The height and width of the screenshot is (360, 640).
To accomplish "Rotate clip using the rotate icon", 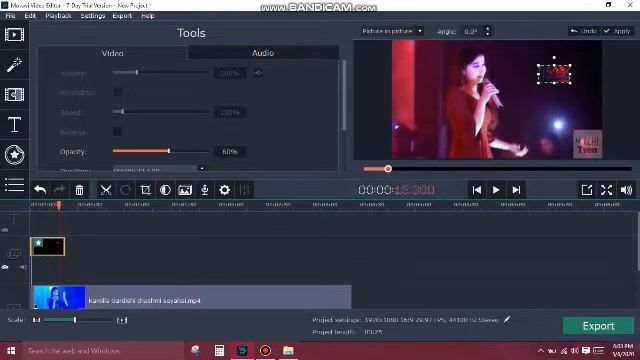I will pos(125,190).
